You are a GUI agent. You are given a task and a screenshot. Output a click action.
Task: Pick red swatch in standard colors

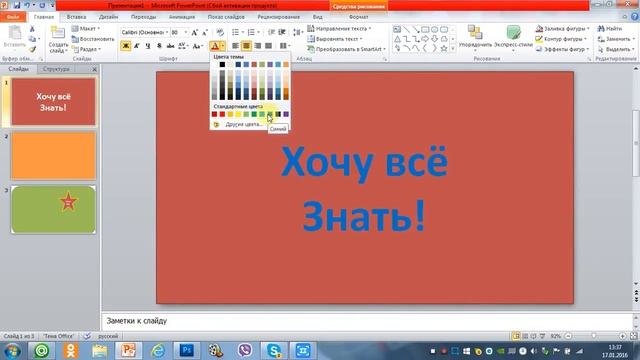coord(222,114)
